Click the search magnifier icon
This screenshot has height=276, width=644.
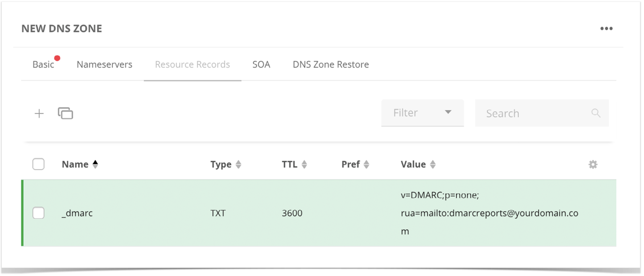click(x=596, y=113)
